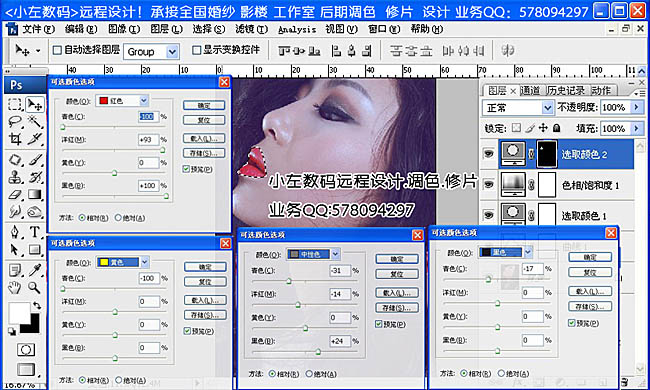This screenshot has height=390, width=650.
Task: Select 绝对(A) radio in 黑色 dialog
Action: [x=501, y=373]
